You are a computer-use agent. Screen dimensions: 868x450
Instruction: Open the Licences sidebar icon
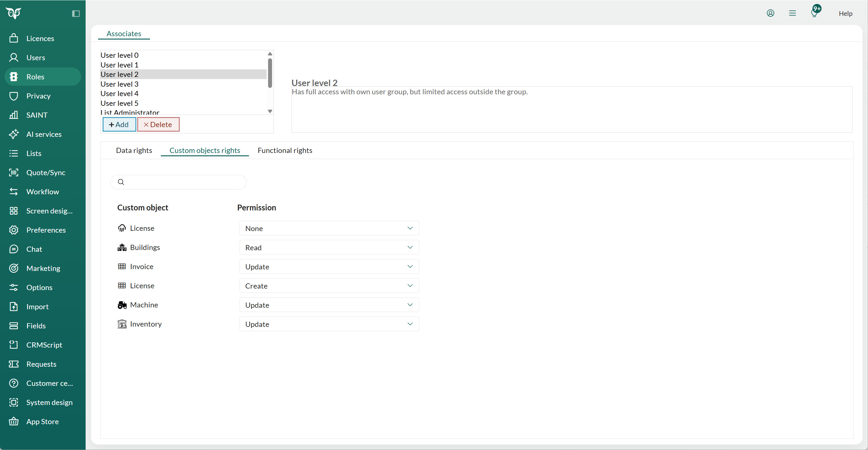click(x=13, y=38)
